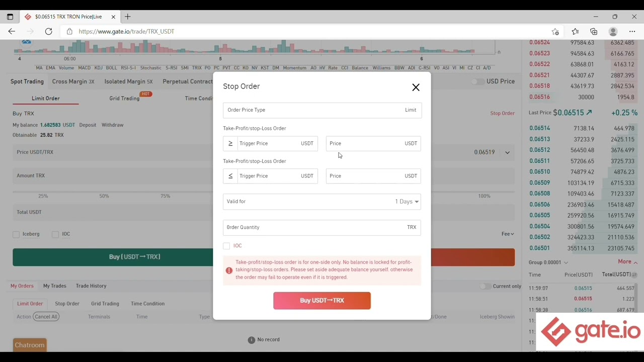Open the browser profile icon
Screen dimensions: 644x362
click(613, 31)
